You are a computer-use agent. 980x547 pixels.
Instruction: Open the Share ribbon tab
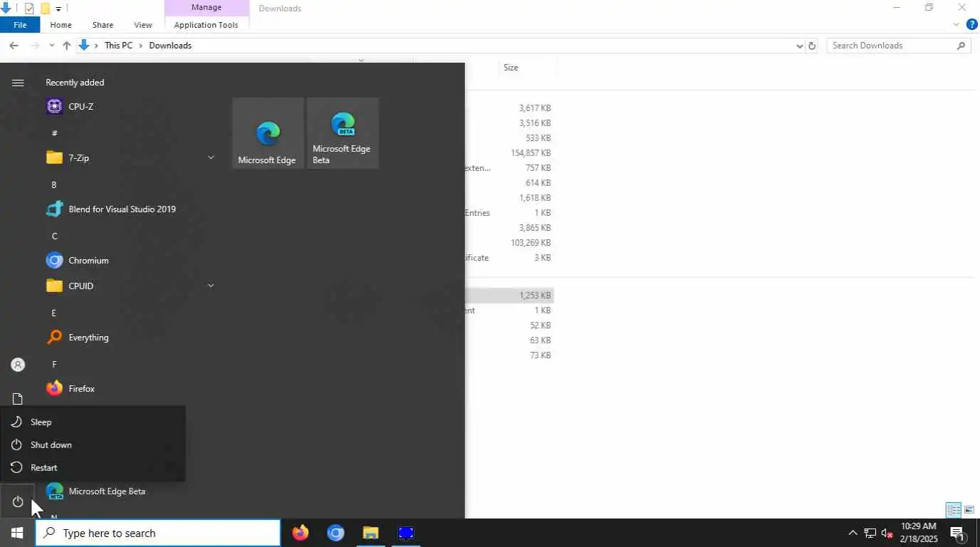click(103, 25)
